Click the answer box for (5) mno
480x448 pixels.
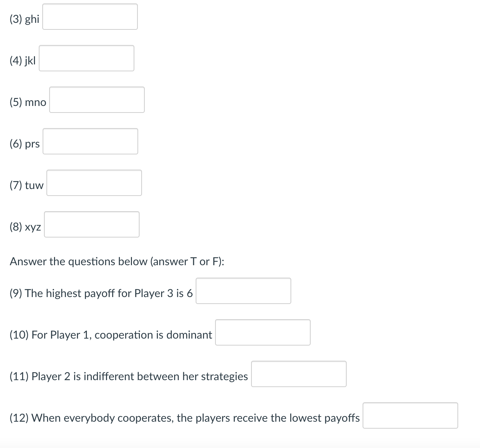(96, 100)
